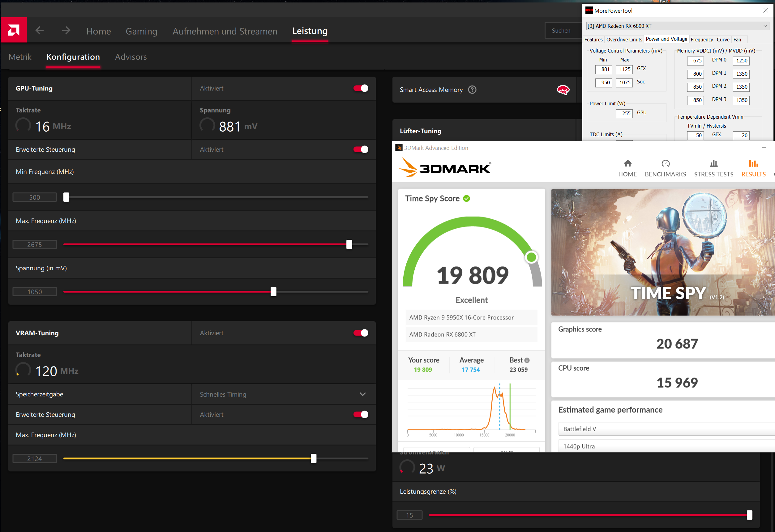Screen dimensions: 775x532
Task: Click the Power Limit GPU 255 field
Action: click(x=624, y=113)
